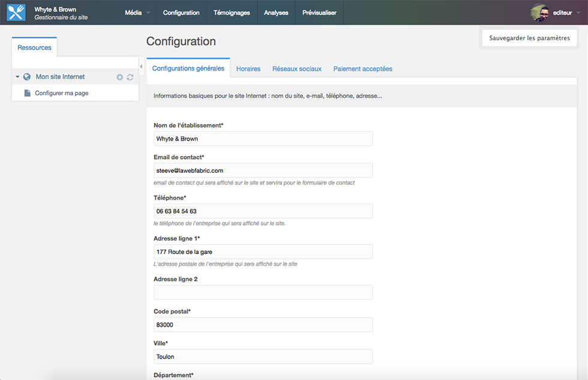Click the empty Adresse ligne 2 field
588x380 pixels.
[x=263, y=292]
